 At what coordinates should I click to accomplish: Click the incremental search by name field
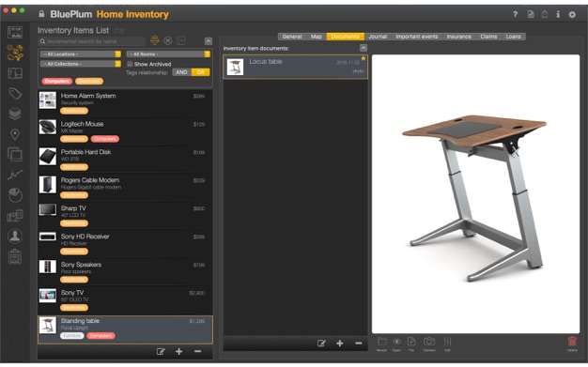pyautogui.click(x=92, y=41)
